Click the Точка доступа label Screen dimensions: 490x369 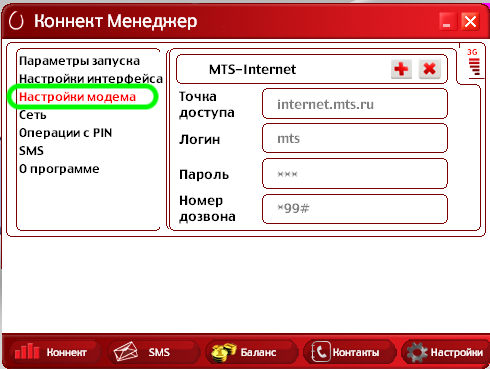coord(207,104)
